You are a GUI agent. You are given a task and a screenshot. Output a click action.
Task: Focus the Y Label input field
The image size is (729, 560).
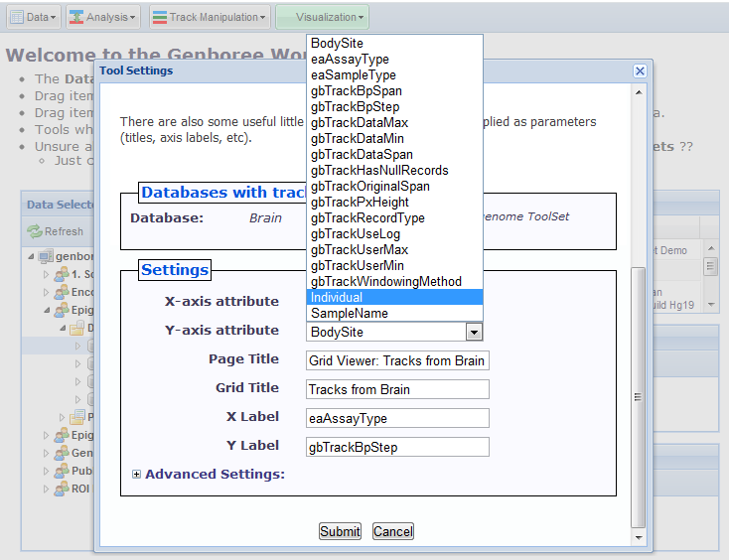[397, 447]
